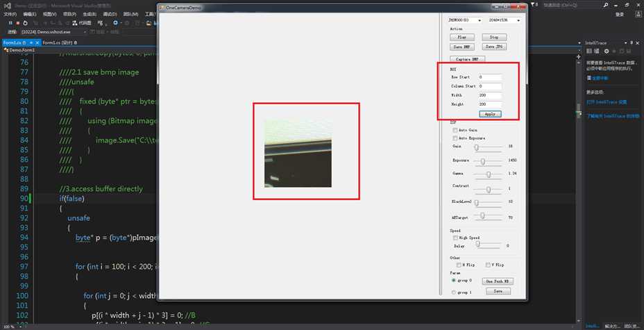This screenshot has width=644, height=330.
Task: Stop debugging with the red square icon
Action: coord(18,23)
